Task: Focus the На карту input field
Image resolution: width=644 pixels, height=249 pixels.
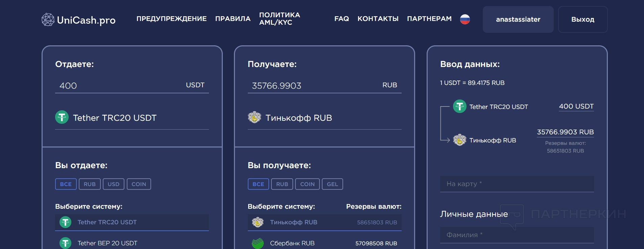Action: (517, 184)
